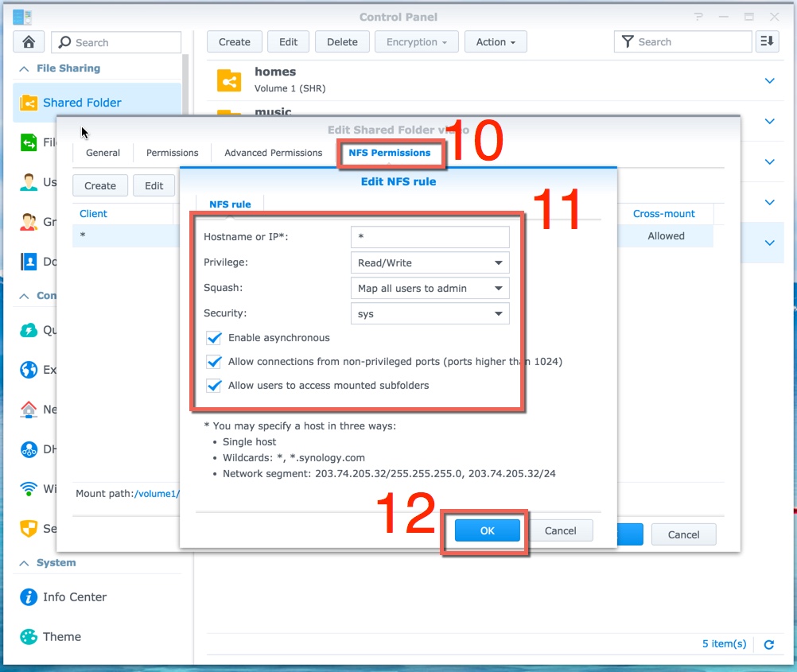Expand the homes folder details chevron

click(x=769, y=80)
